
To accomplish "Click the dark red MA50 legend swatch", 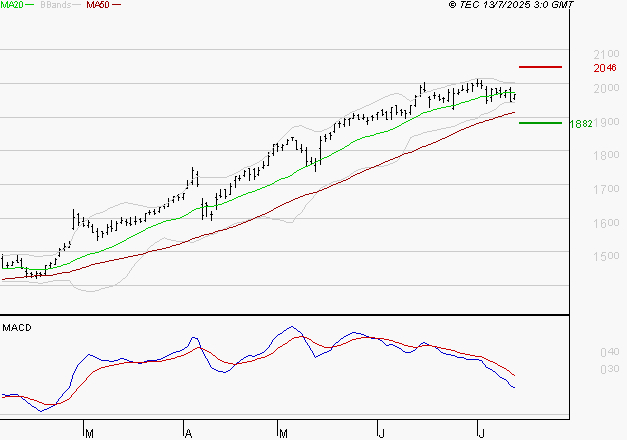I will coord(116,5).
